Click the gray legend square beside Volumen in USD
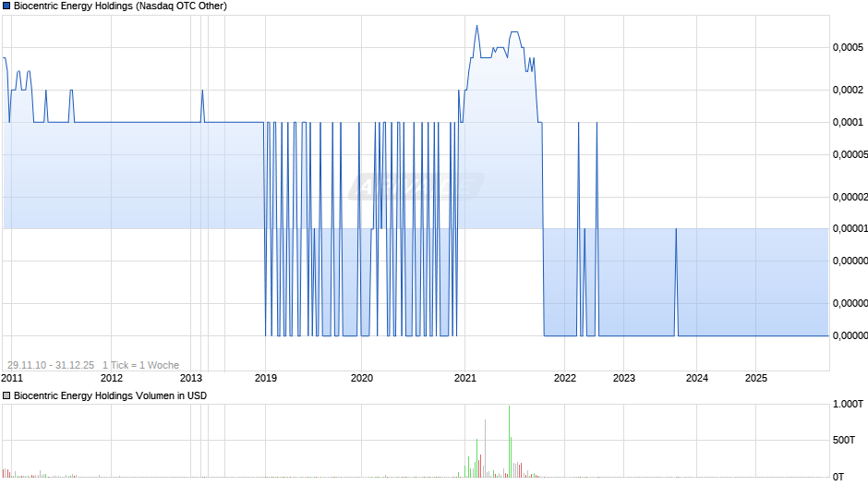The image size is (868, 486). coord(6,395)
